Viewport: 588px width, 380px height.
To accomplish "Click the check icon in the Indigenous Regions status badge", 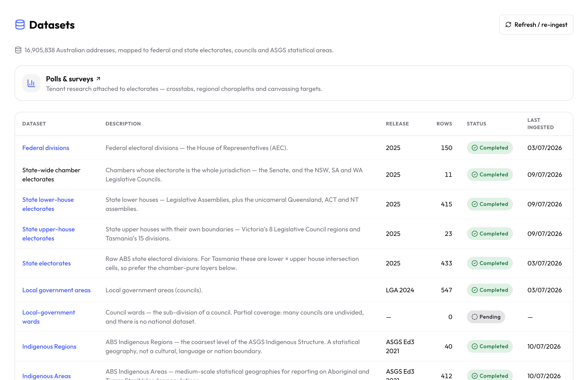I will pyautogui.click(x=475, y=346).
